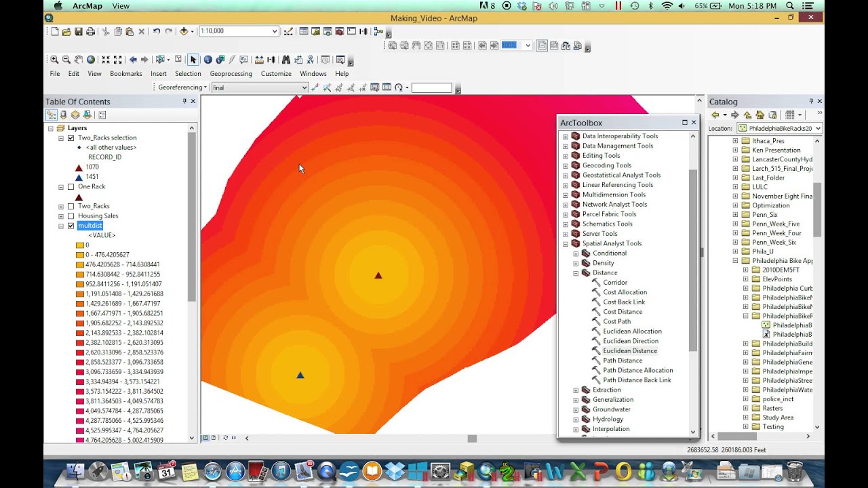This screenshot has width=868, height=488.
Task: Select the Cost Distance tool
Action: tap(623, 312)
